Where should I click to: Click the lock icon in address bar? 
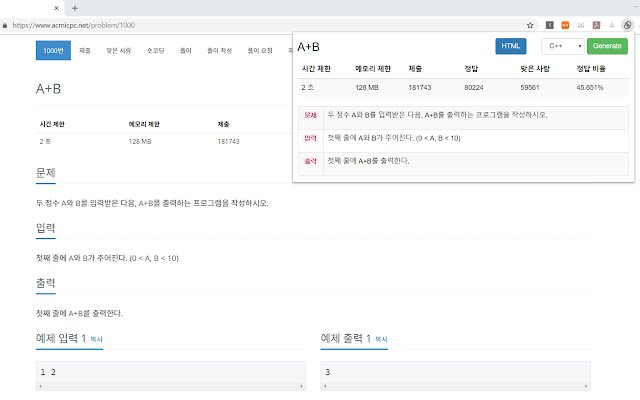tap(4, 25)
